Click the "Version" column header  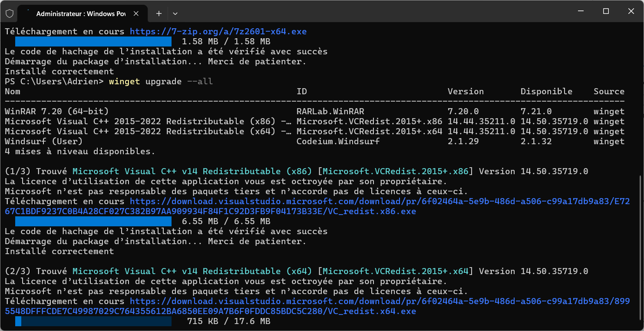point(466,92)
